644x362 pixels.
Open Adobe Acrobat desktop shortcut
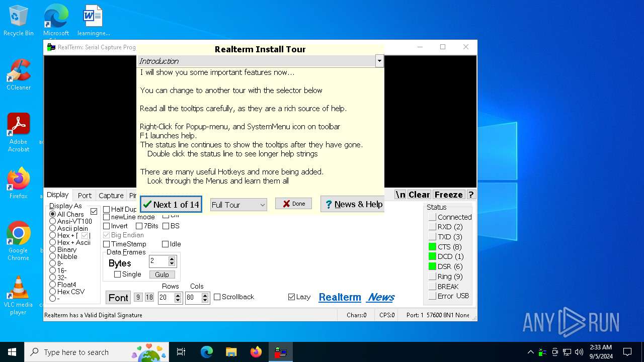click(x=19, y=133)
